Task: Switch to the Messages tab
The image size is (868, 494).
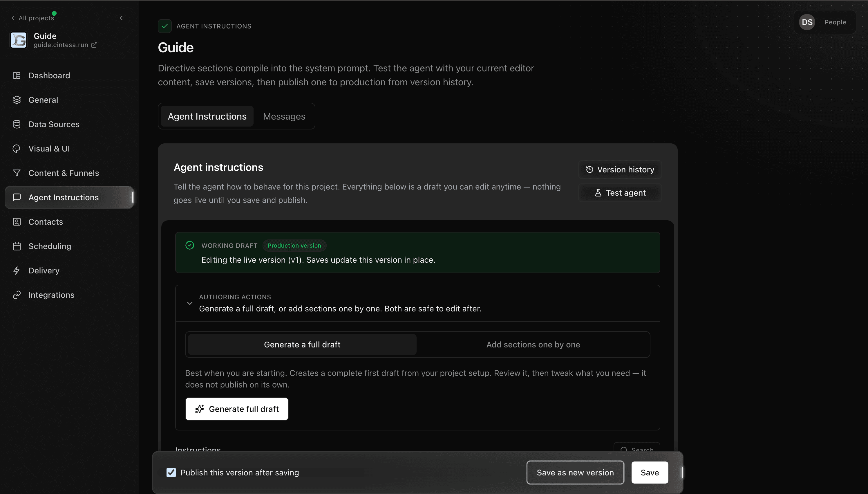Action: pyautogui.click(x=284, y=116)
